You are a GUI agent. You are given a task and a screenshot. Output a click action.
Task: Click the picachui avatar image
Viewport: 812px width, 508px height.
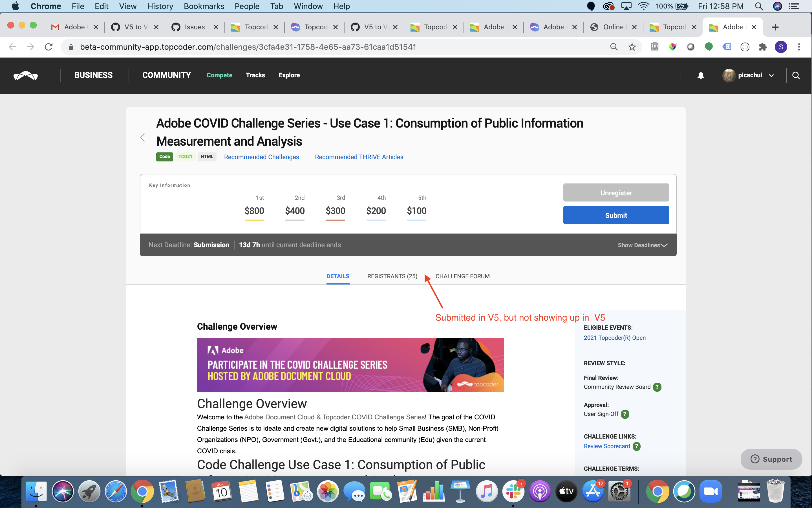point(729,75)
